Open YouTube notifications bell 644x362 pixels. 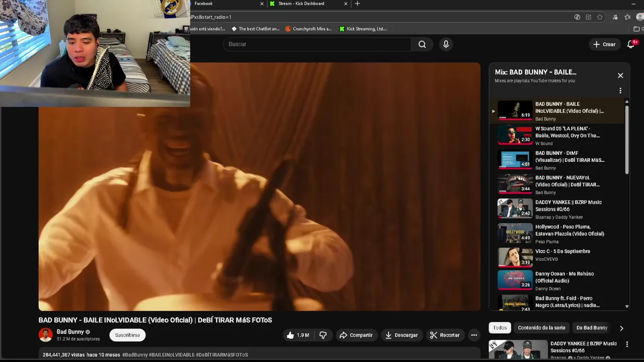631,44
